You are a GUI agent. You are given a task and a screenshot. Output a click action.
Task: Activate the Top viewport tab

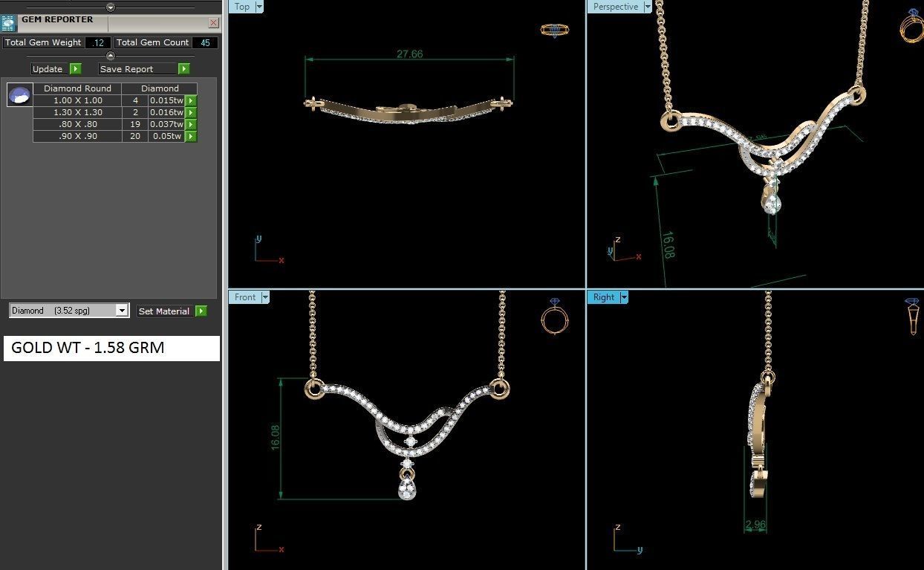(x=242, y=7)
